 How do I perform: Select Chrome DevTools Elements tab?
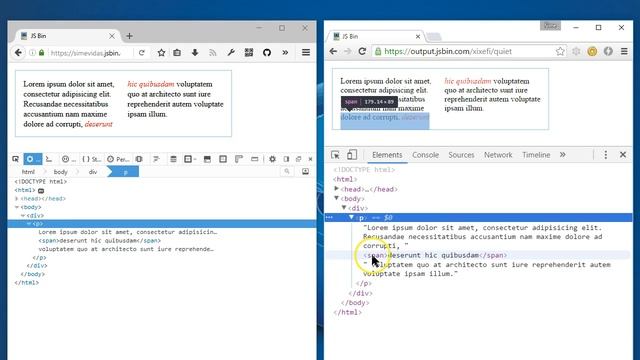click(387, 155)
